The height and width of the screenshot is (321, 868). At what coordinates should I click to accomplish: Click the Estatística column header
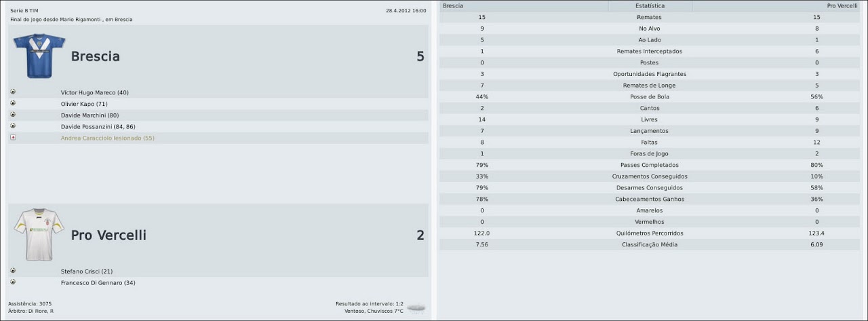650,5
